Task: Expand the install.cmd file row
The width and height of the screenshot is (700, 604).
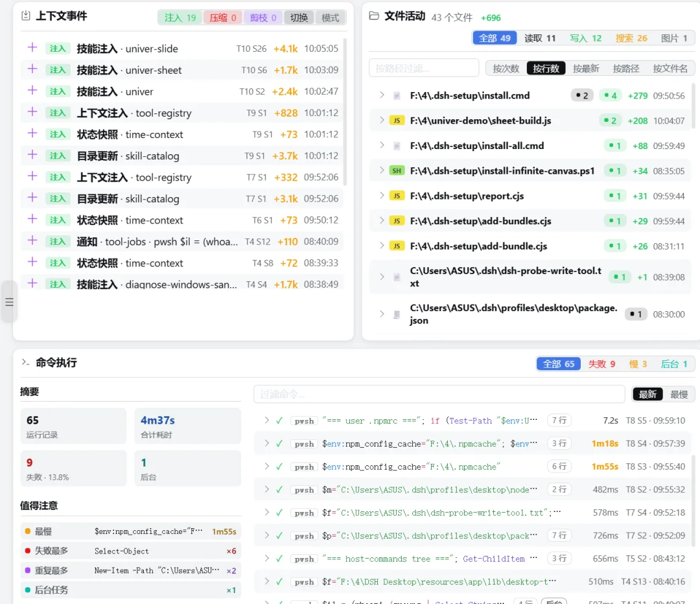Action: pos(382,95)
